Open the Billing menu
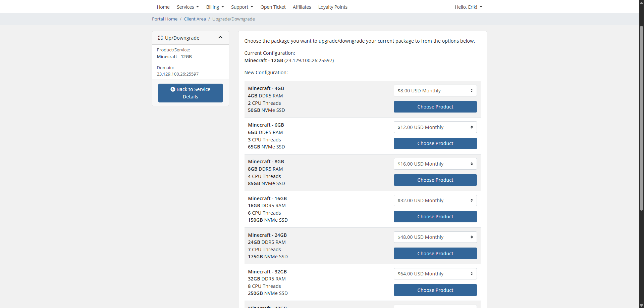The width and height of the screenshot is (644, 308). coord(215,7)
